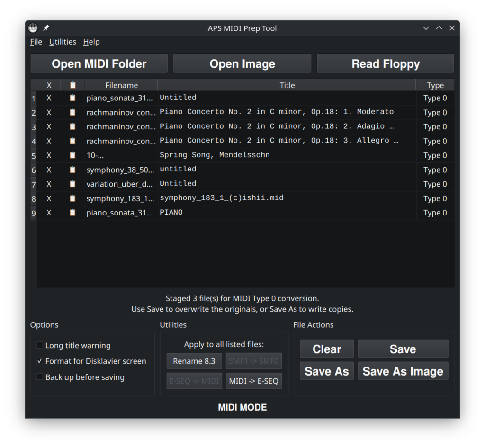Select the Title cell of row 5
The width and height of the screenshot is (485, 448).
pyautogui.click(x=287, y=155)
